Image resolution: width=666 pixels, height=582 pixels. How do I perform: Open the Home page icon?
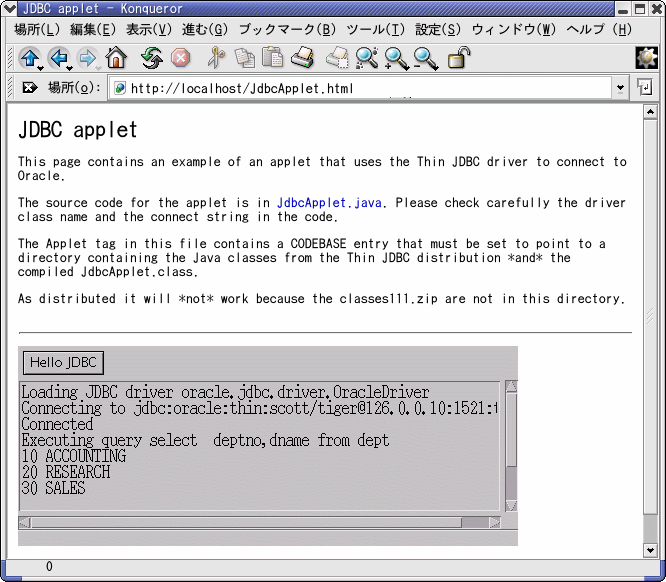(116, 58)
